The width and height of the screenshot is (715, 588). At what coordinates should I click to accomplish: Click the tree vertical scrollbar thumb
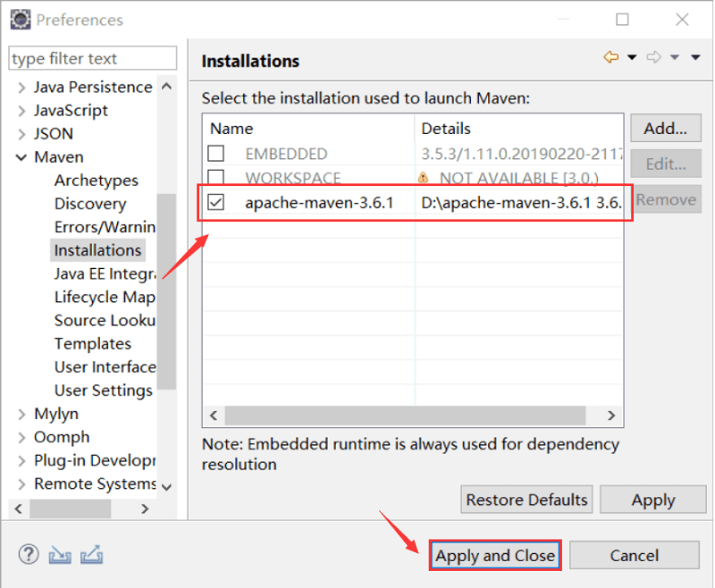coord(167,291)
